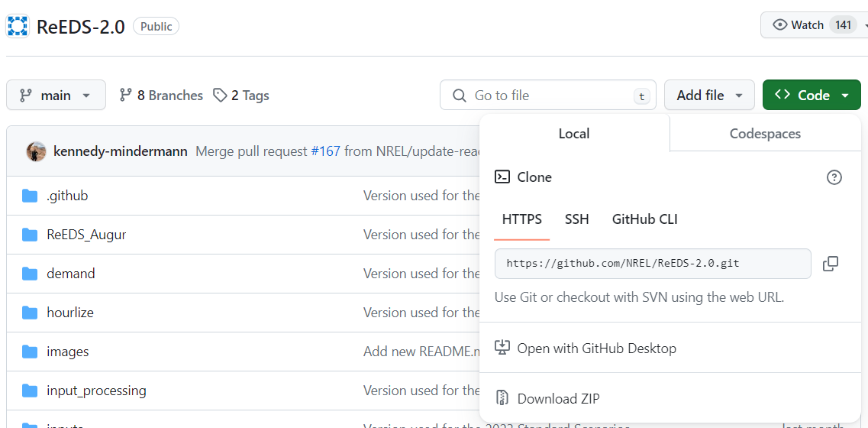Click the 141 watchers count
This screenshot has height=428, width=868.
click(843, 25)
